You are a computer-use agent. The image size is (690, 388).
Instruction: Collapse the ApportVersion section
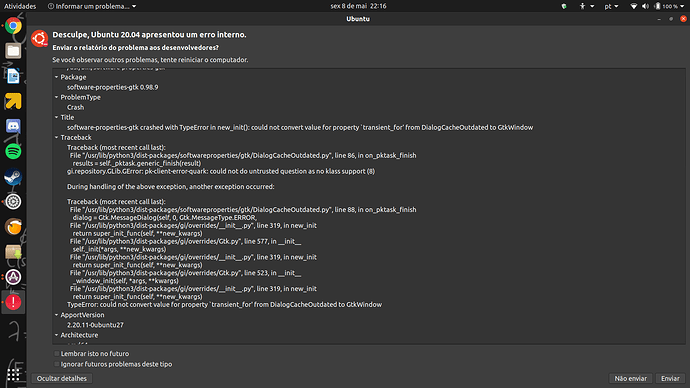(56, 315)
